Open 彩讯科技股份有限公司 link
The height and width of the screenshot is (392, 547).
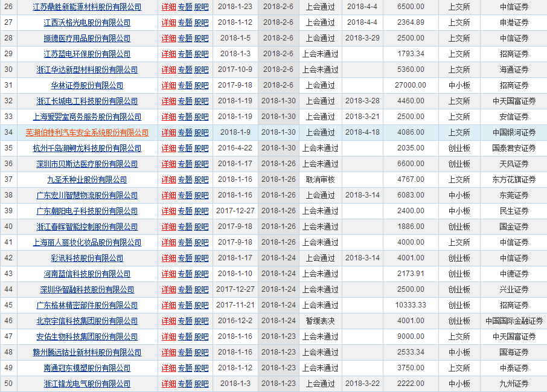[x=87, y=259]
